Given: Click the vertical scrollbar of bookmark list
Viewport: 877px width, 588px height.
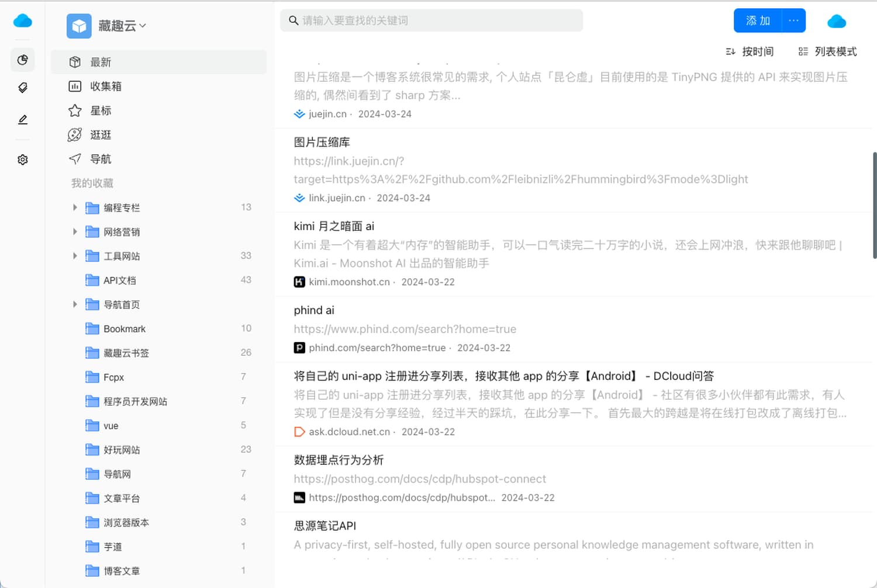Looking at the screenshot, I should [874, 205].
